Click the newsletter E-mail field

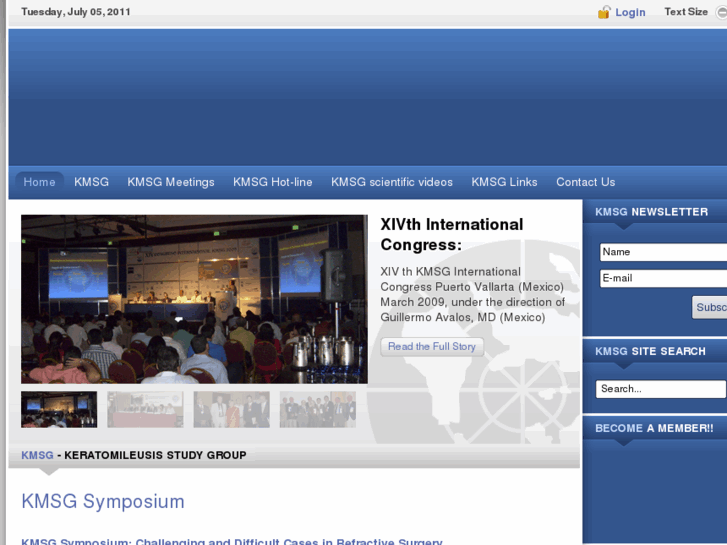pyautogui.click(x=663, y=278)
